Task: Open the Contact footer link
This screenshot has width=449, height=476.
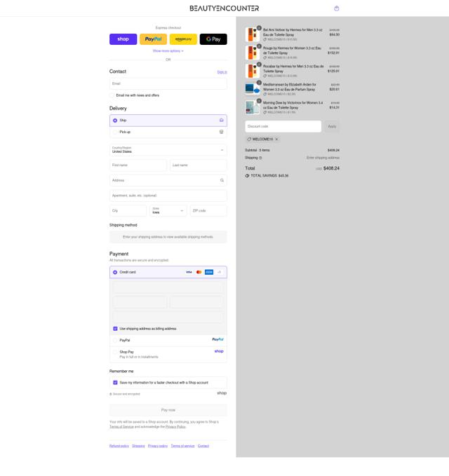Action: (203, 446)
